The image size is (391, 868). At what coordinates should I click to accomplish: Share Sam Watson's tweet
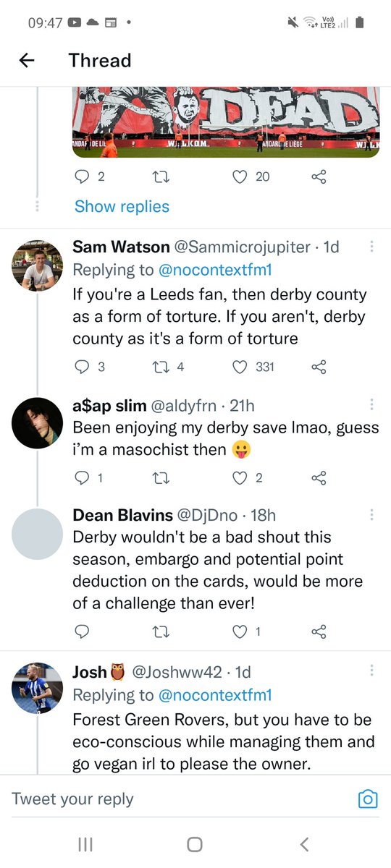[x=319, y=367]
